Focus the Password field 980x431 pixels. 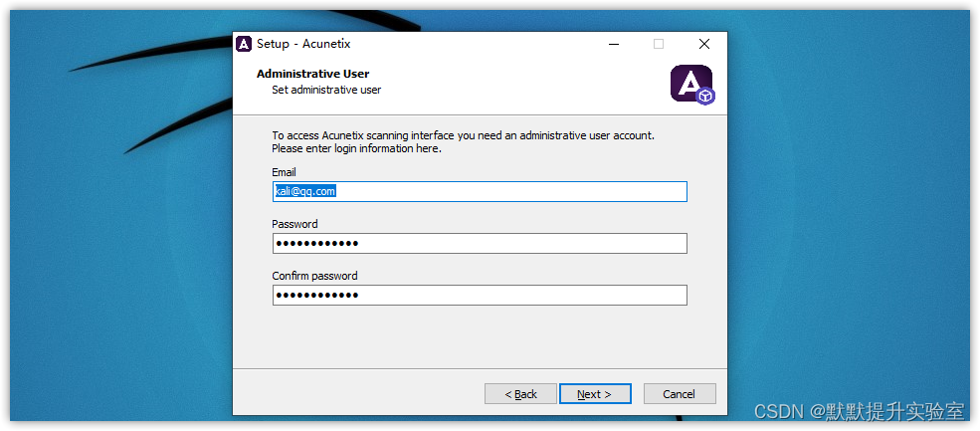480,243
